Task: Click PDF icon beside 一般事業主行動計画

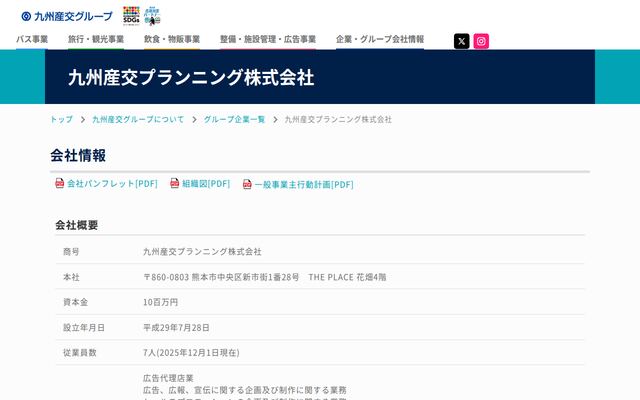Action: (247, 184)
